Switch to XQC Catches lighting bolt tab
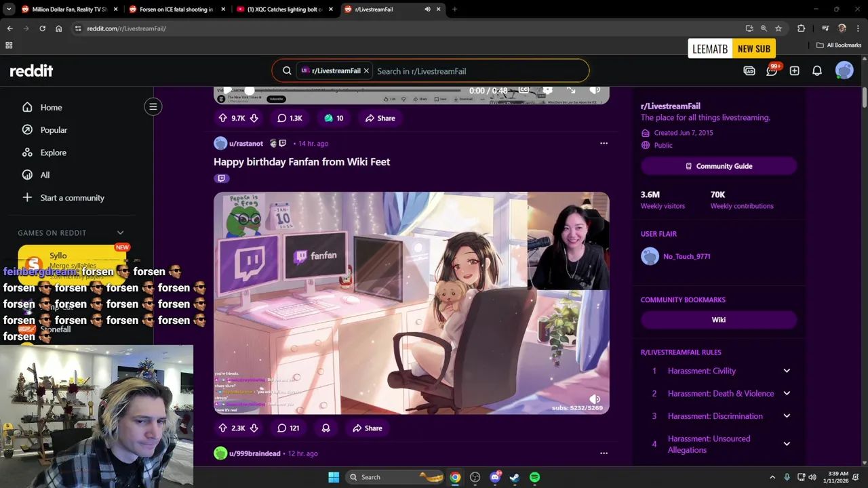The width and height of the screenshot is (868, 488). tap(284, 9)
